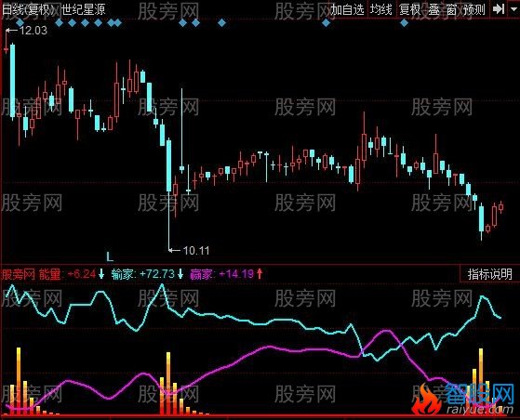Screen dimensions: 520x420
Task: Click the 输家 indicator value +72.73
Action: tap(157, 274)
